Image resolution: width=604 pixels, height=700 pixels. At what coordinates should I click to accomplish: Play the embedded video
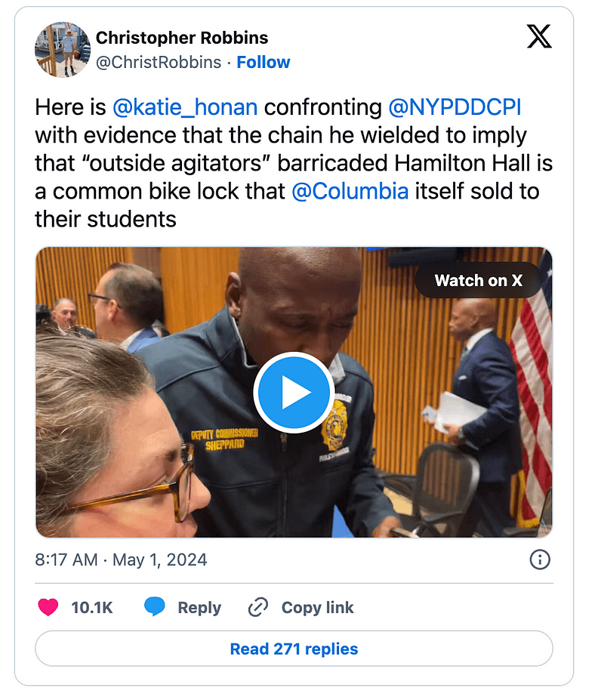tap(294, 393)
